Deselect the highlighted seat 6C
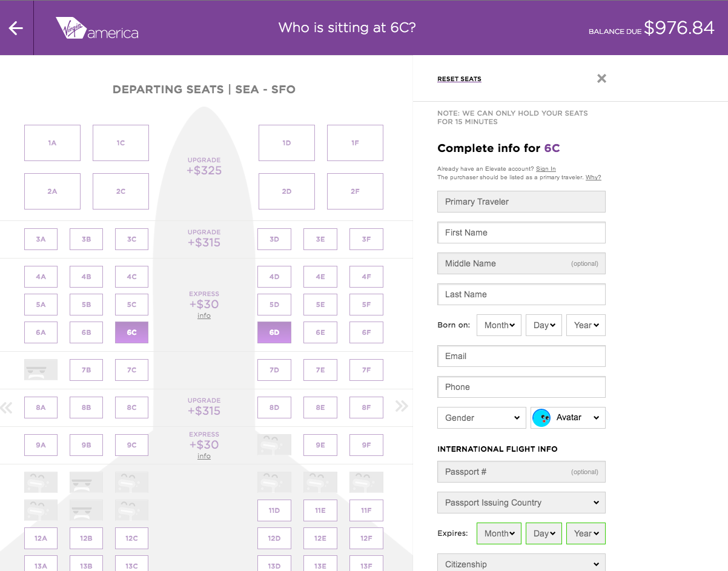 (x=131, y=332)
